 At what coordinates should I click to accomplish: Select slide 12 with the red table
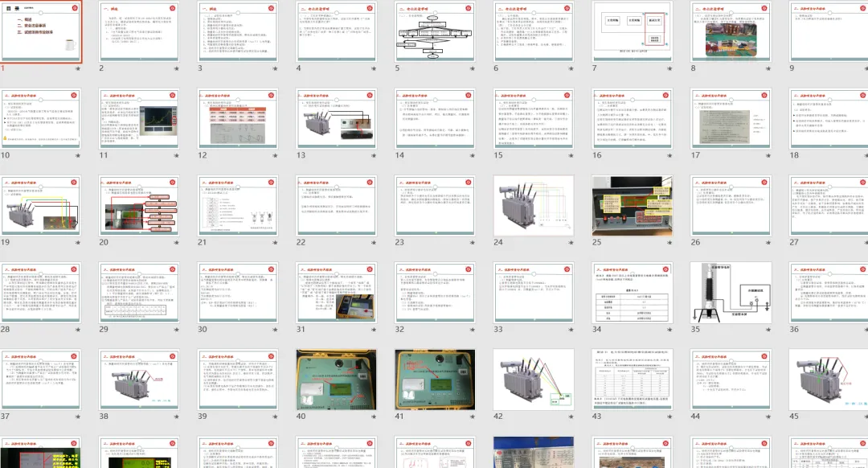pyautogui.click(x=238, y=118)
